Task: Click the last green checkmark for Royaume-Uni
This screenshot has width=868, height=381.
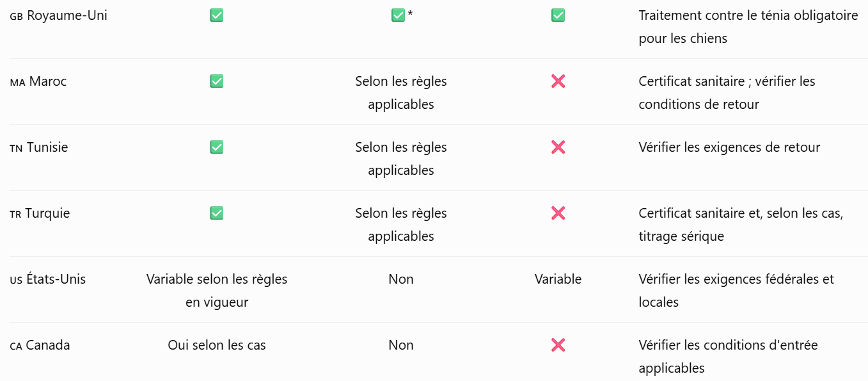Action: 558,15
